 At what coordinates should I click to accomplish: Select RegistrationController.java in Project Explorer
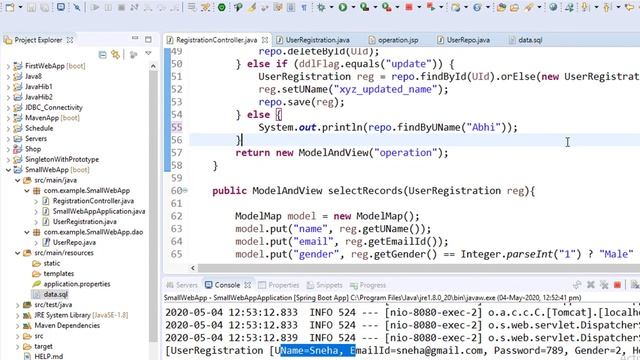93,201
